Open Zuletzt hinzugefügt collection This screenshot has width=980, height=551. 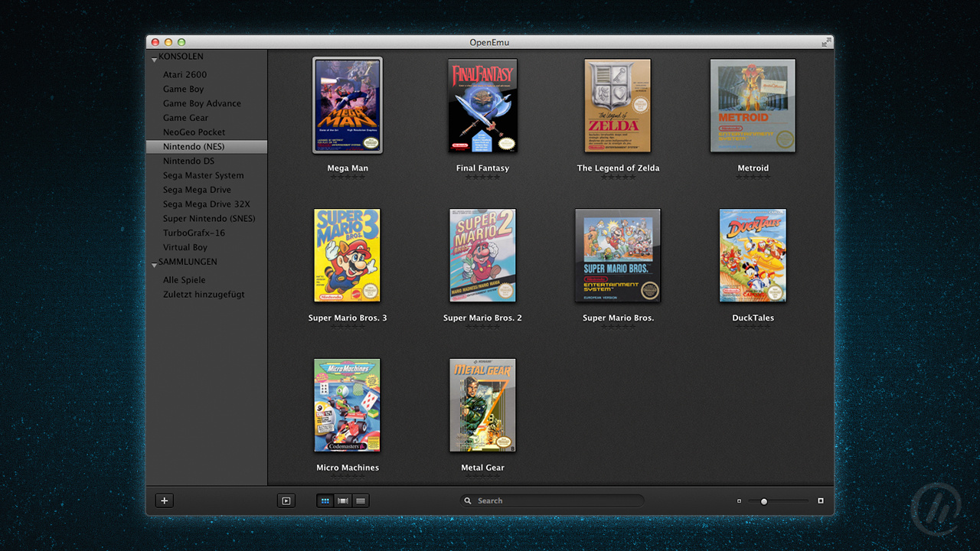tap(204, 295)
